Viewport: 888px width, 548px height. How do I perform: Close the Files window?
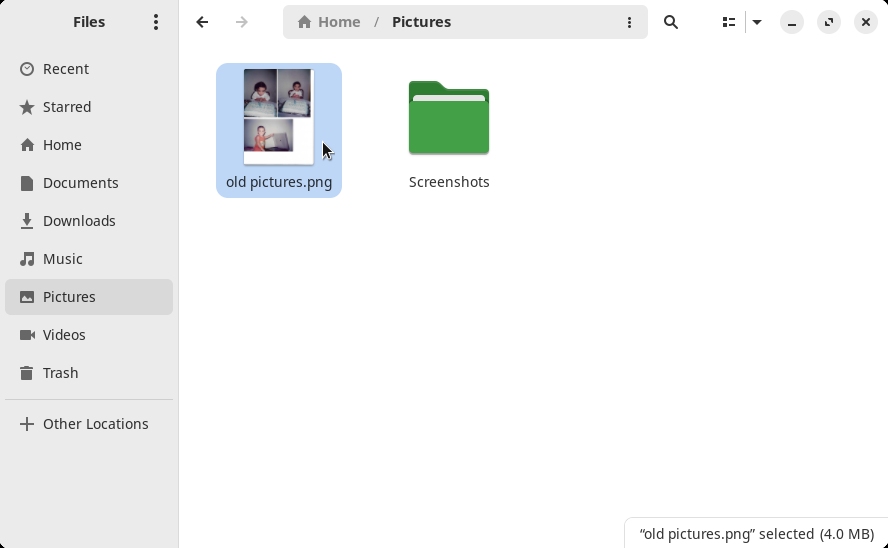(x=866, y=22)
